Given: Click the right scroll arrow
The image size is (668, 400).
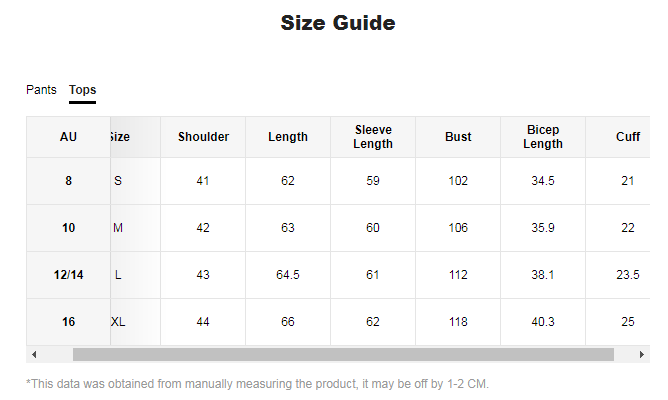Looking at the screenshot, I should (x=642, y=355).
